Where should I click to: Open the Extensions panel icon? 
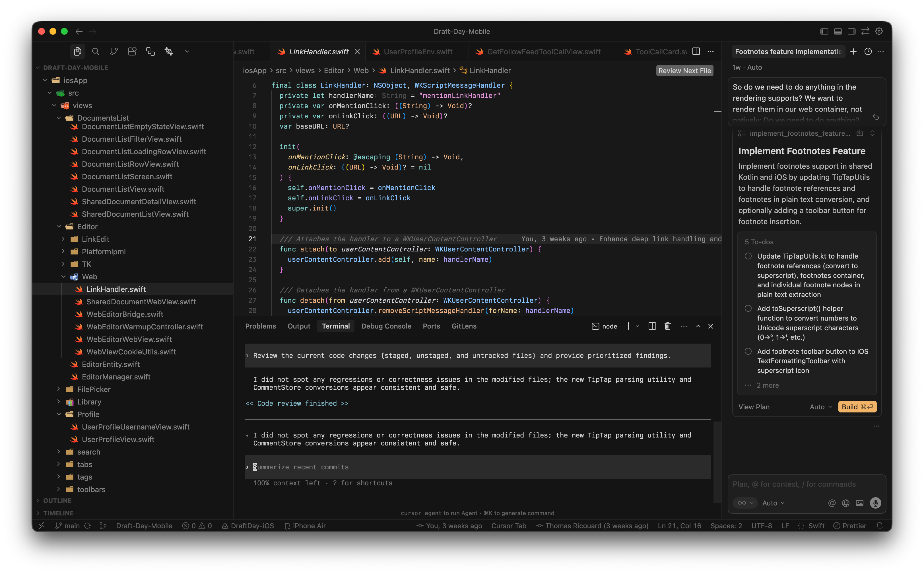(132, 51)
